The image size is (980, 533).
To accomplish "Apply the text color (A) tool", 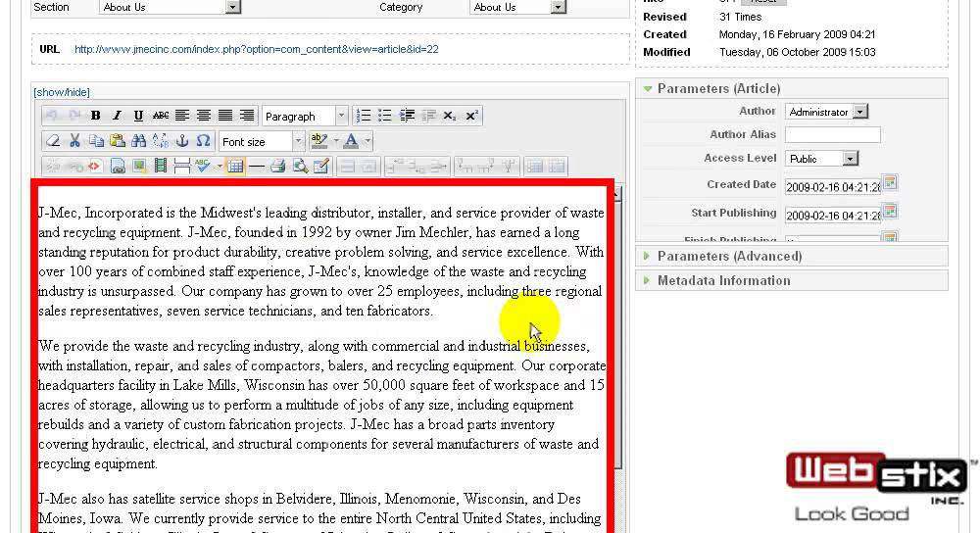I will (x=351, y=141).
